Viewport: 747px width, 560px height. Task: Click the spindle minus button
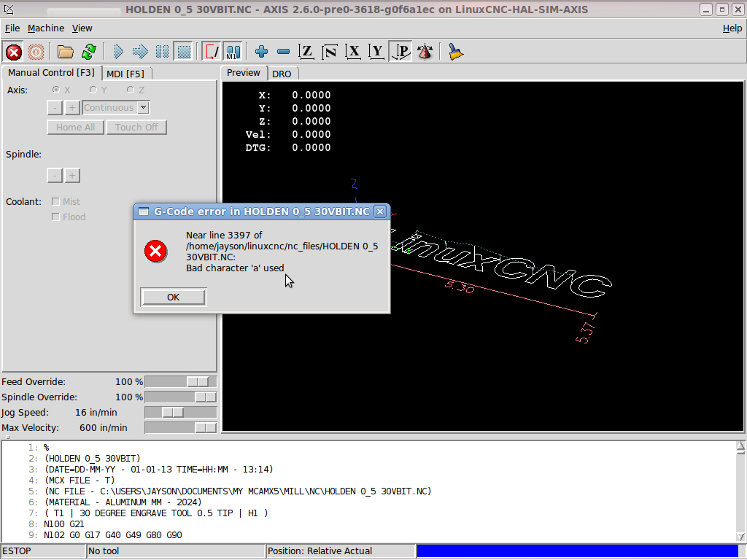coord(55,175)
